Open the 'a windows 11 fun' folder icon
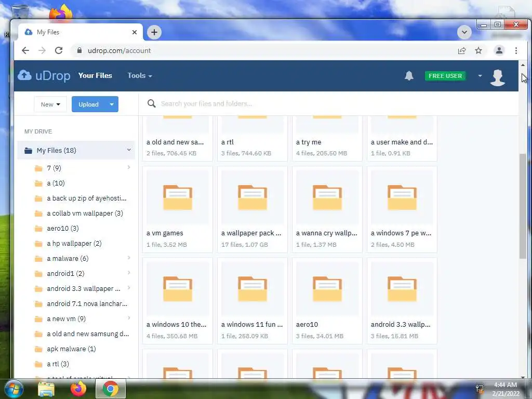The image size is (532, 399). [x=252, y=289]
